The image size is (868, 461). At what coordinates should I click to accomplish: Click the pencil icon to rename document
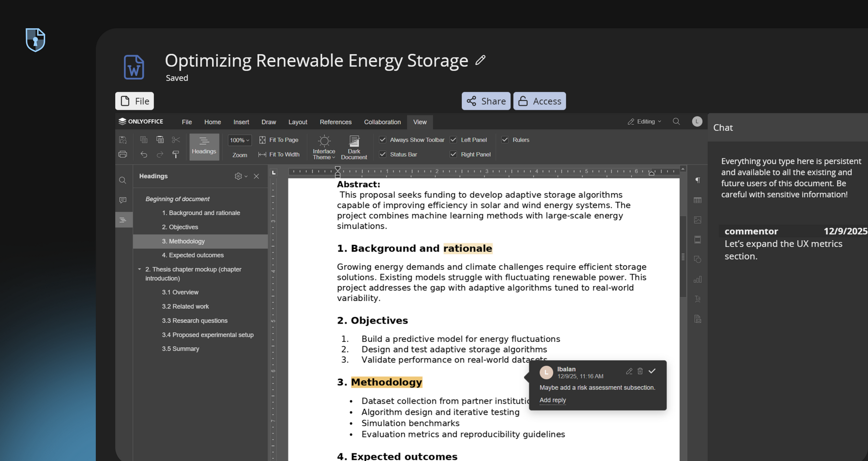coord(480,61)
